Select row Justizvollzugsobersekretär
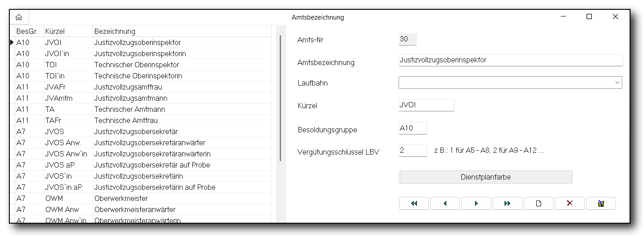The width and height of the screenshot is (644, 237). pos(143,131)
